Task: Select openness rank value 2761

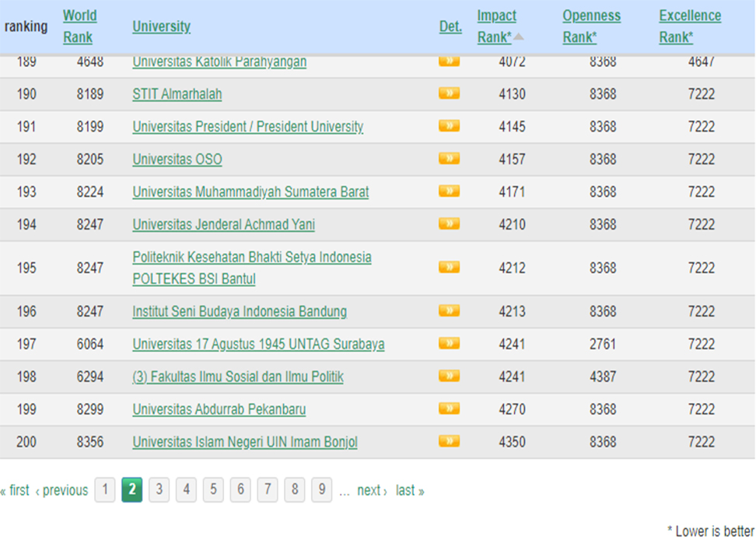Action: coord(603,344)
